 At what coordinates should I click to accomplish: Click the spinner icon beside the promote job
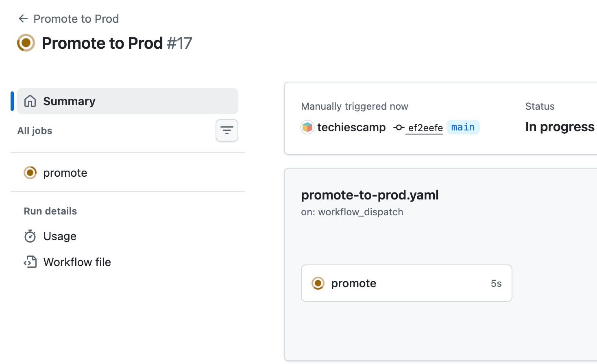coord(30,173)
